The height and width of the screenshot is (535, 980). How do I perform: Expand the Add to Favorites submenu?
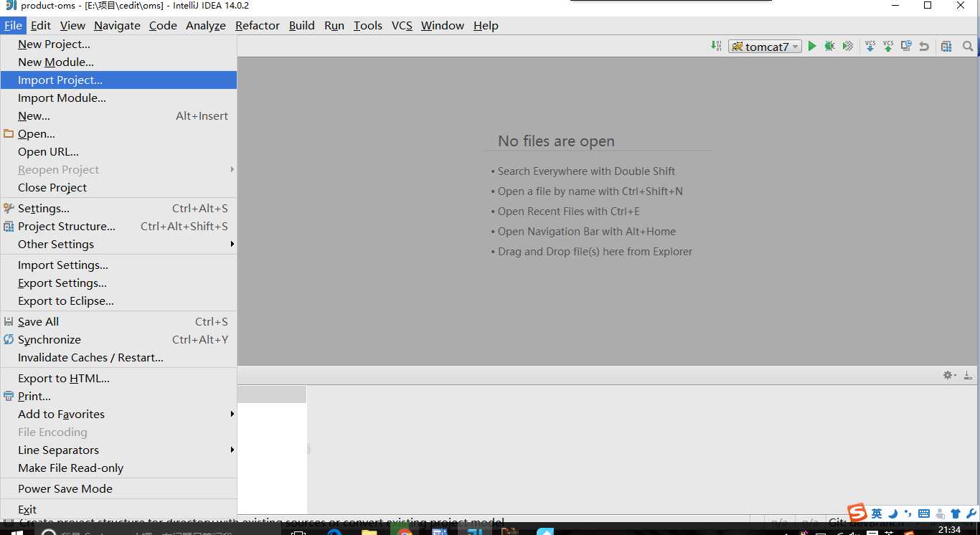point(118,414)
